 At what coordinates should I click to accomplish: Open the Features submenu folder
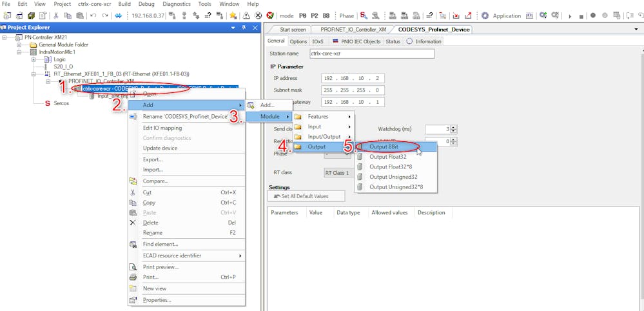point(323,117)
